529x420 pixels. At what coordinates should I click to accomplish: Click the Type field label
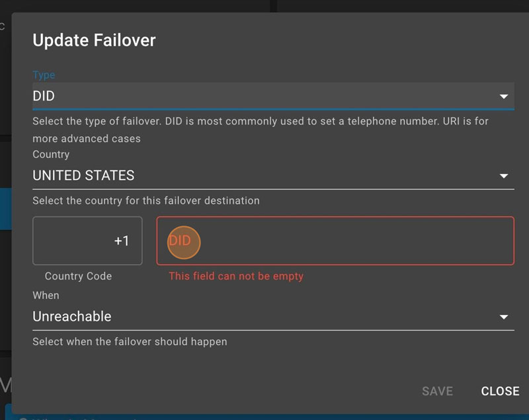[44, 75]
